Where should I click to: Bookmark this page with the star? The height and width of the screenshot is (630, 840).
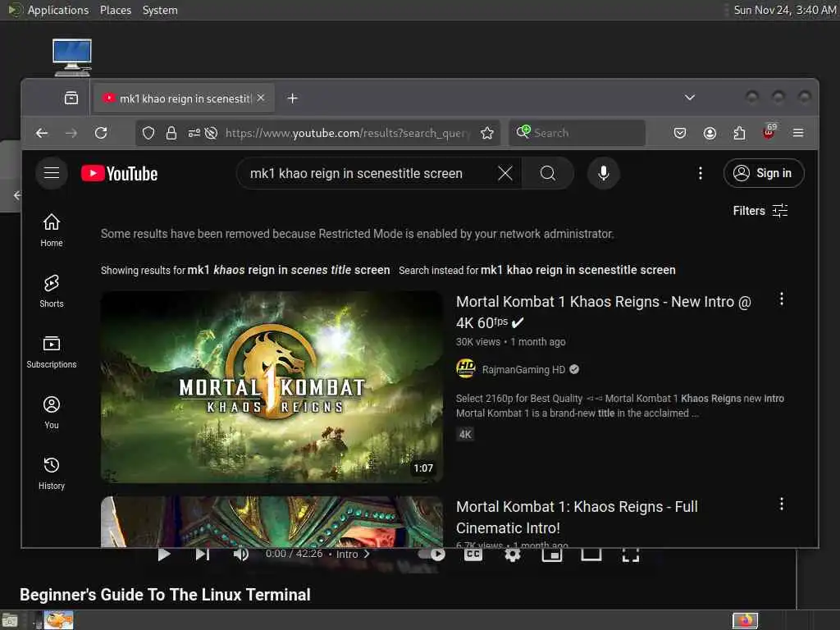coord(487,133)
